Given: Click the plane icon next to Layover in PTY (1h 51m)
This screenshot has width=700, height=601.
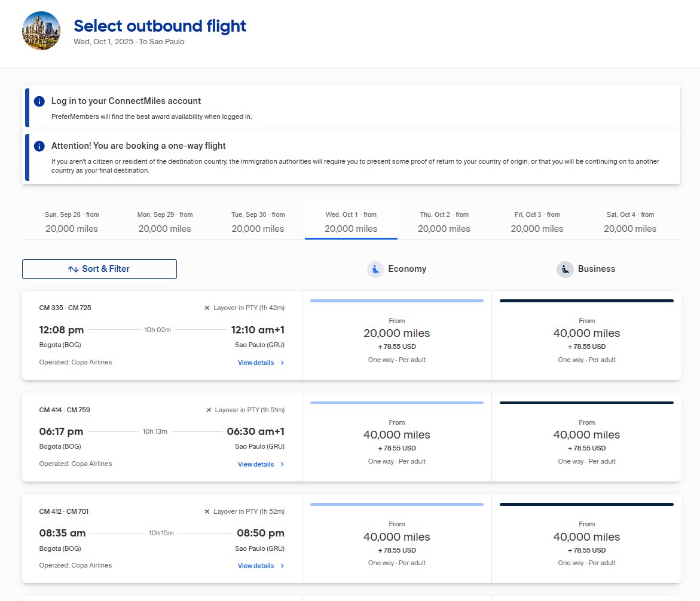Looking at the screenshot, I should [209, 410].
